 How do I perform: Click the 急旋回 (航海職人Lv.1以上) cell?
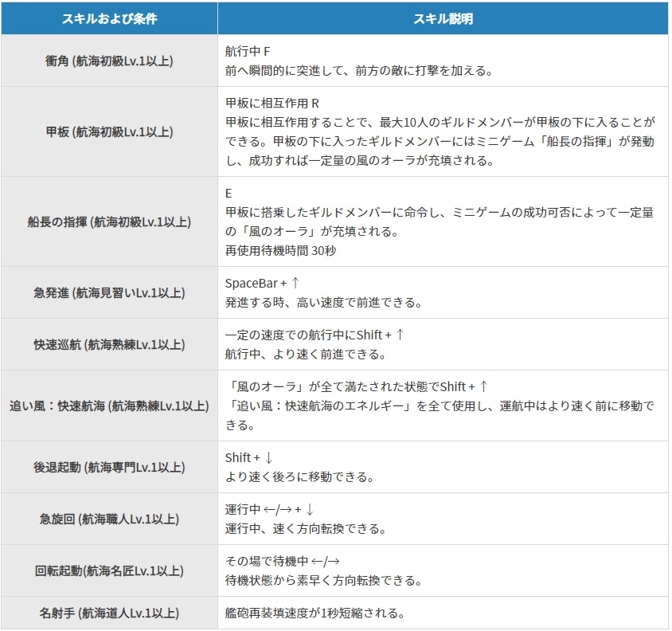[x=109, y=519]
